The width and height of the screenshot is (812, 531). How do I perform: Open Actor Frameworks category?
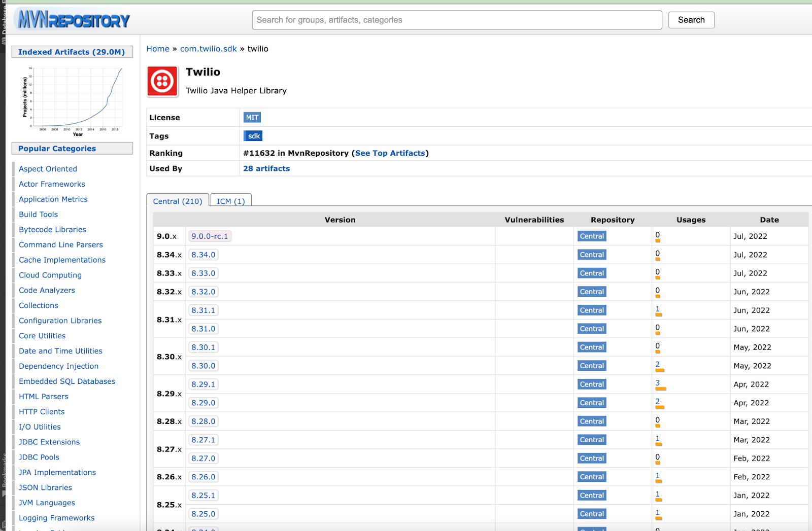52,184
